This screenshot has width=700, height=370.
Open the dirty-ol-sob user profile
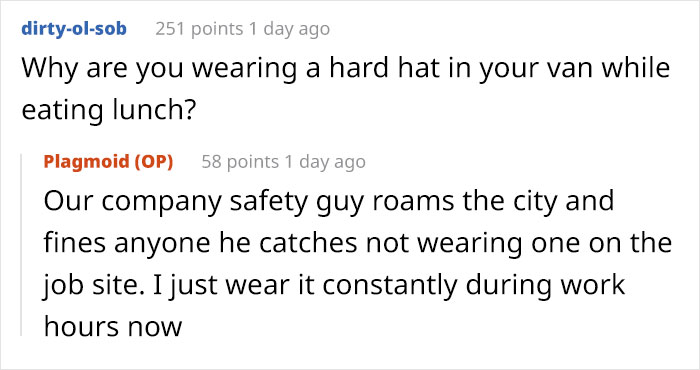74,29
